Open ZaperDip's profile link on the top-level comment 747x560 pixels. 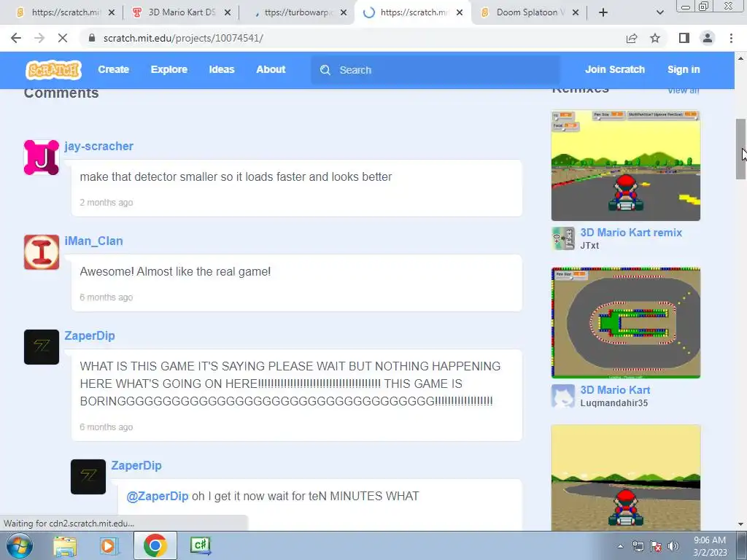(90, 335)
